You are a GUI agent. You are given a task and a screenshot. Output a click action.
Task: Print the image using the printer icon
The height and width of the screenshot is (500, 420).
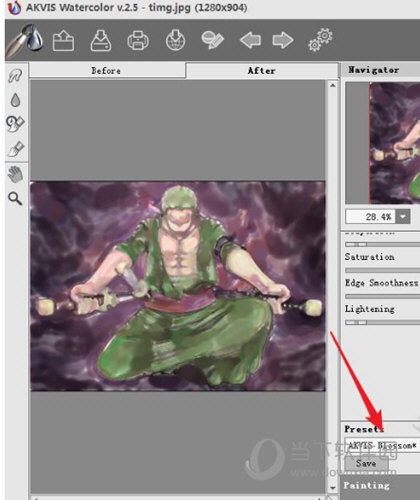(x=138, y=41)
